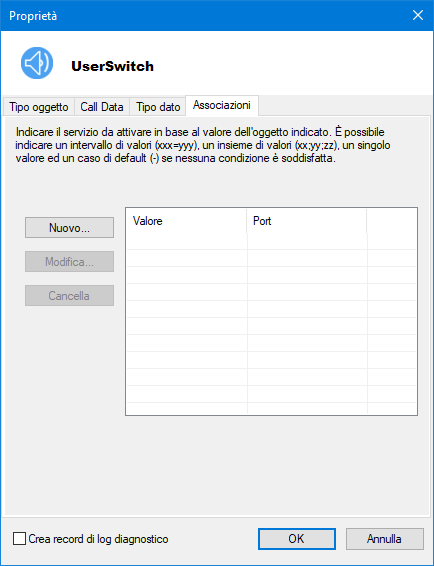Open the Call Data tab
The height and width of the screenshot is (566, 434).
[x=102, y=107]
